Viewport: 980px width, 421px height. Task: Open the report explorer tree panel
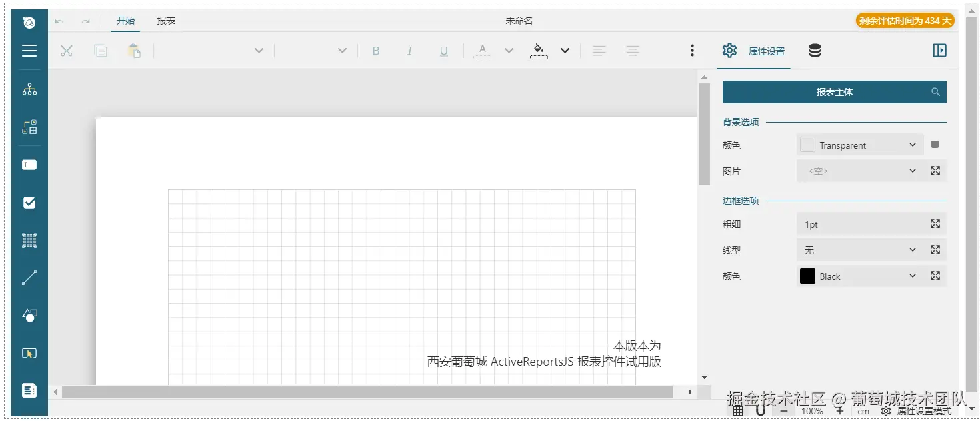click(29, 89)
